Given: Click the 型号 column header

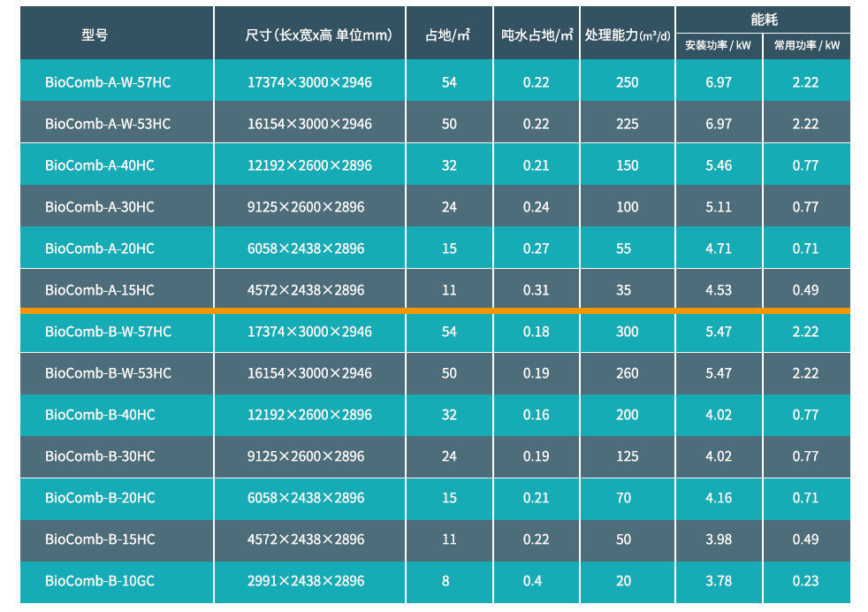Looking at the screenshot, I should click(95, 35).
